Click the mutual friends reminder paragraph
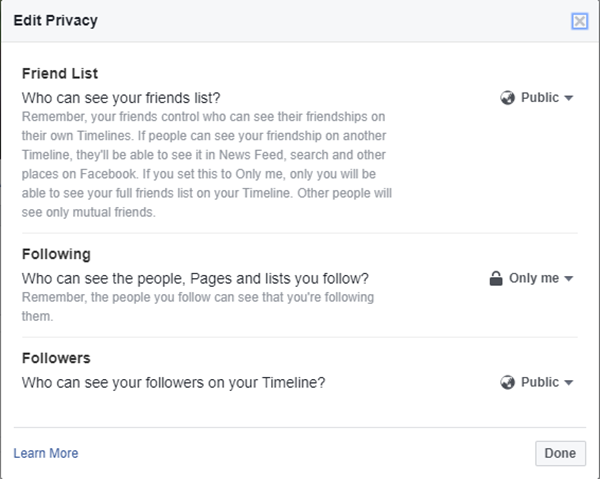600x479 pixels. (207, 165)
